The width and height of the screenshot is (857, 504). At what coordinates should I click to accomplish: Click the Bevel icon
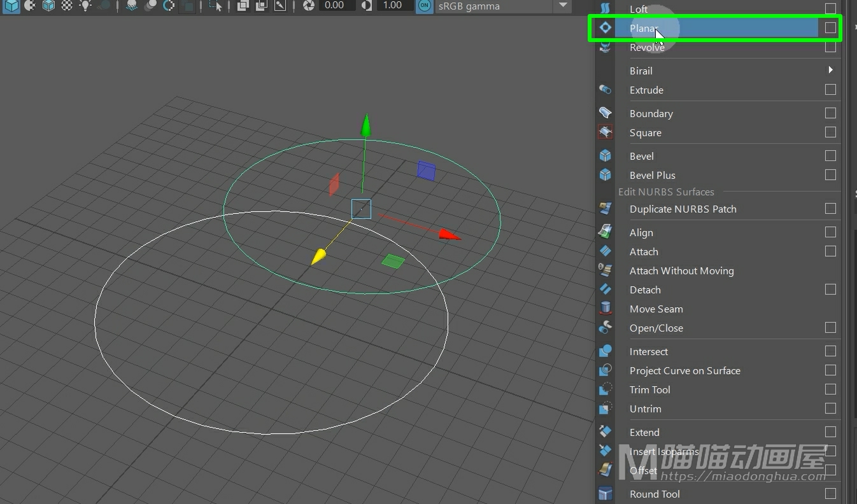[605, 156]
